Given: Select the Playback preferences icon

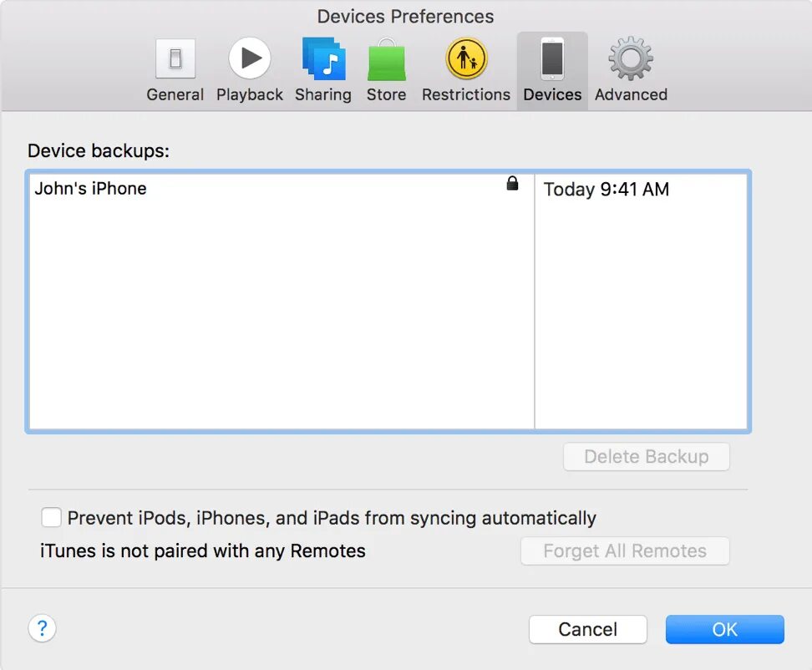Looking at the screenshot, I should pyautogui.click(x=250, y=58).
